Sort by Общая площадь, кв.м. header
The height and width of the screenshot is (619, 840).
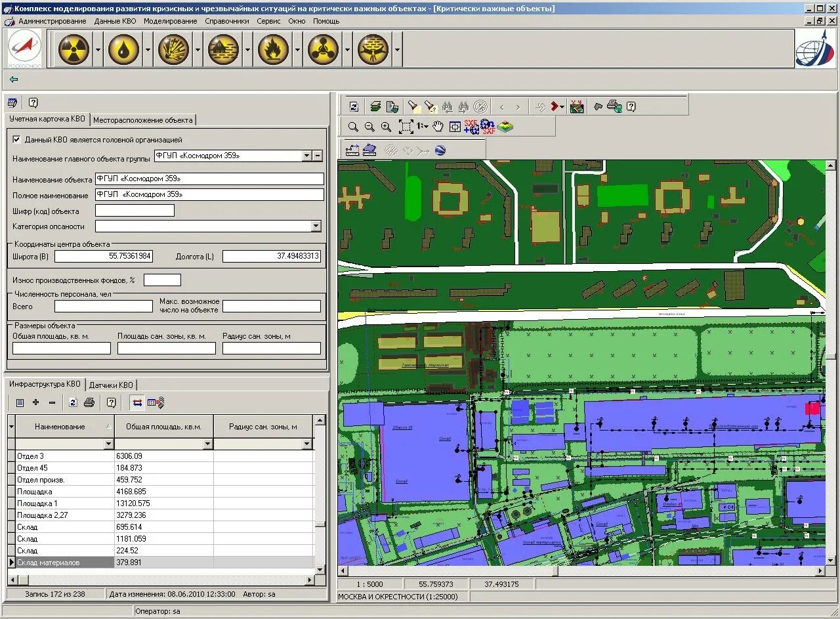point(164,427)
